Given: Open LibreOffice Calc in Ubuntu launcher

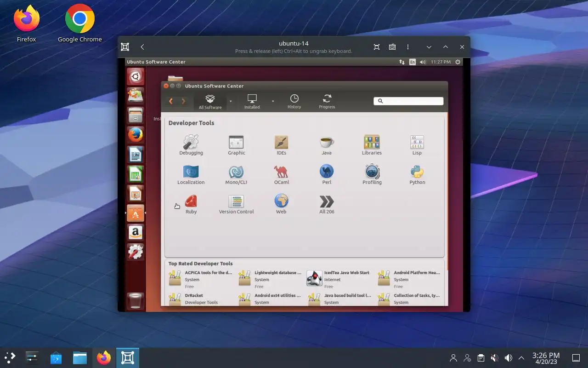Looking at the screenshot, I should point(136,174).
